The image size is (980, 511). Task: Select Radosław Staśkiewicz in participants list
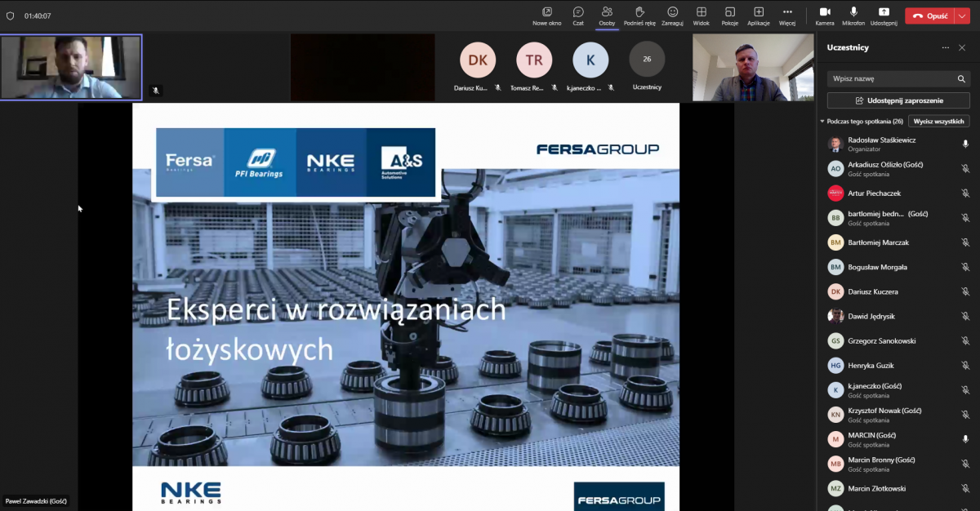tap(898, 144)
